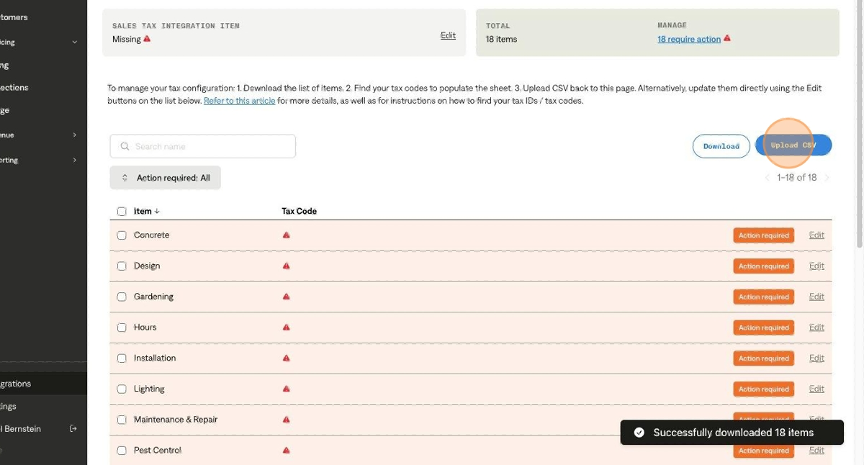Screen dimensions: 864x466
Task: Expand the Revenue sidebar submenu chevron
Action: click(x=74, y=134)
